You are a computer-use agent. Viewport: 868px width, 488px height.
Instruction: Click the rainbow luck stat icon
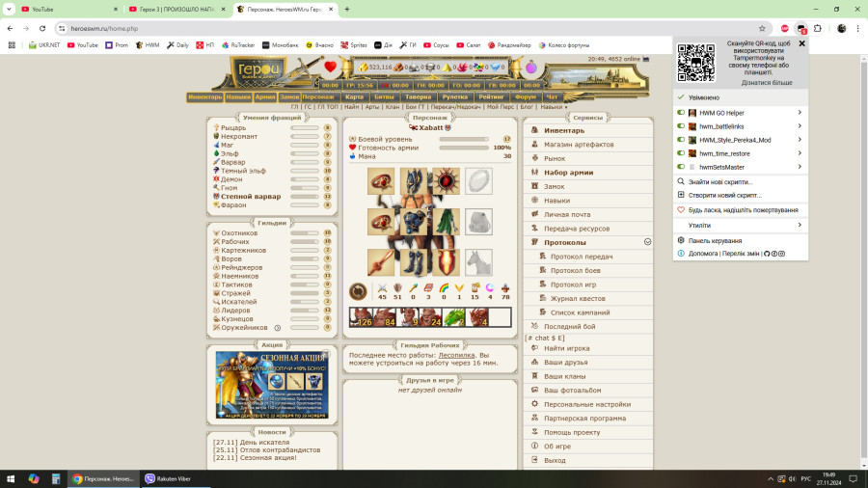pyautogui.click(x=444, y=287)
